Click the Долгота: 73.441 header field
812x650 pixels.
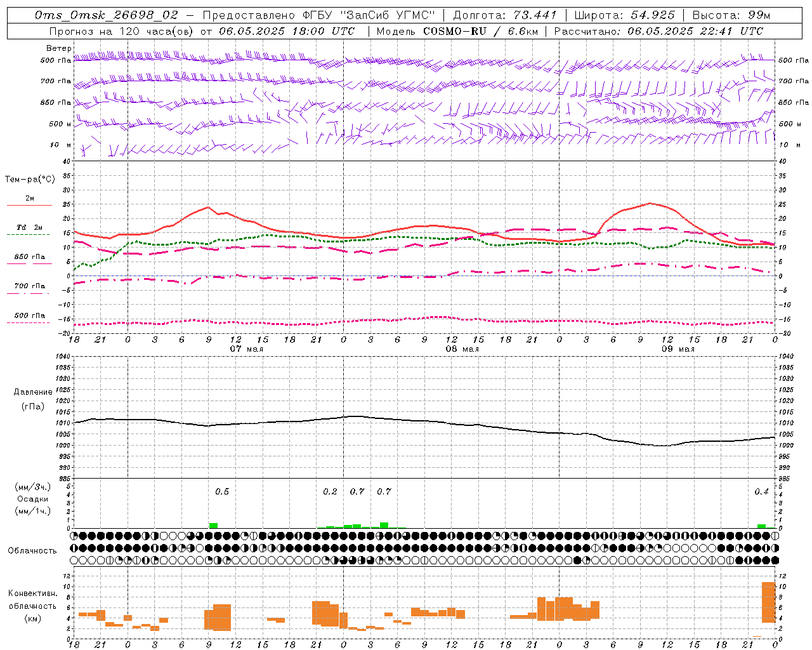click(x=505, y=15)
